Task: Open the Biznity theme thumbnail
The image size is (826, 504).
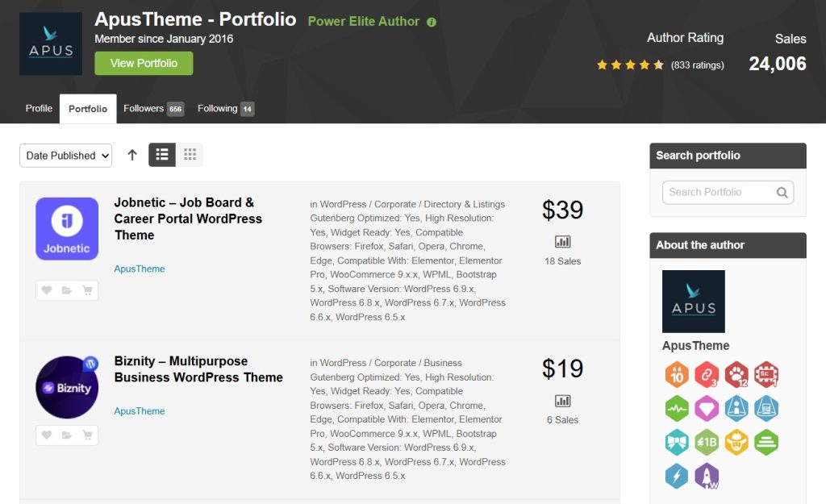Action: pyautogui.click(x=67, y=387)
